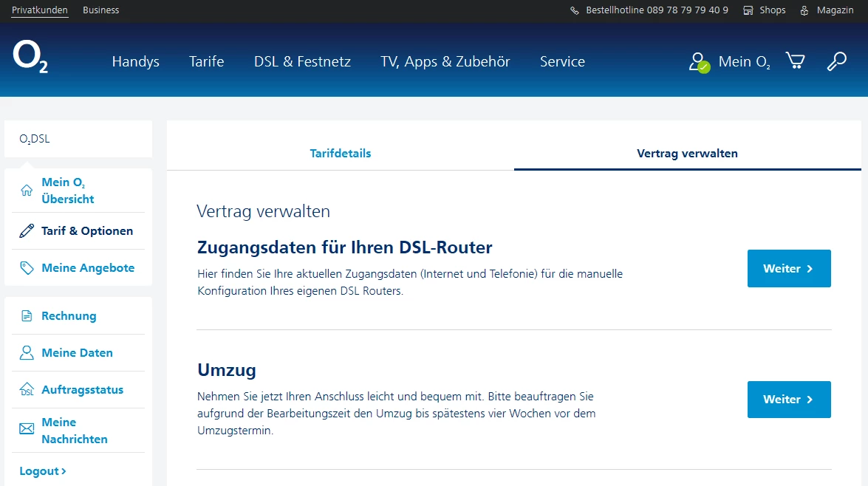
Task: Click the phone icon beside Bestellhotline
Action: click(575, 10)
